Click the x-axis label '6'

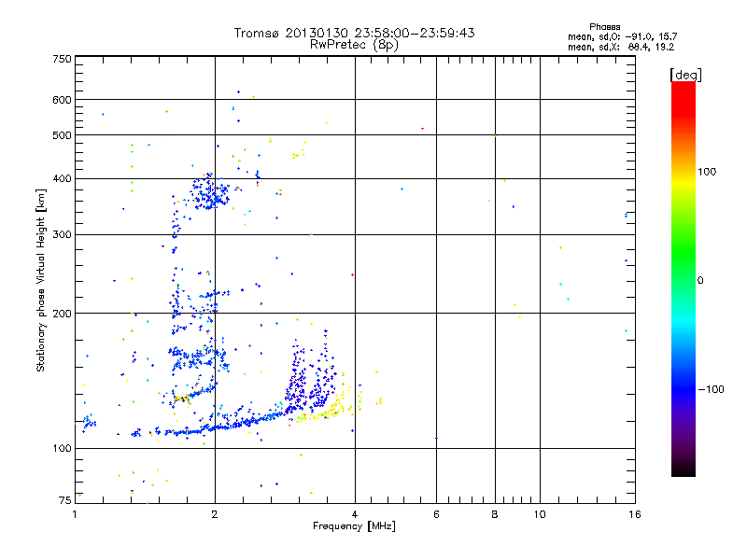(x=436, y=514)
